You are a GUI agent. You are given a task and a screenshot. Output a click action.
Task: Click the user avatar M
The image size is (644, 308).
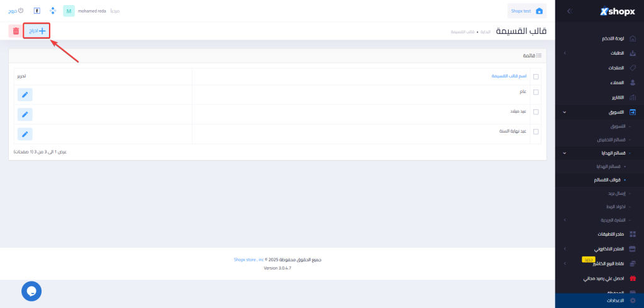69,11
